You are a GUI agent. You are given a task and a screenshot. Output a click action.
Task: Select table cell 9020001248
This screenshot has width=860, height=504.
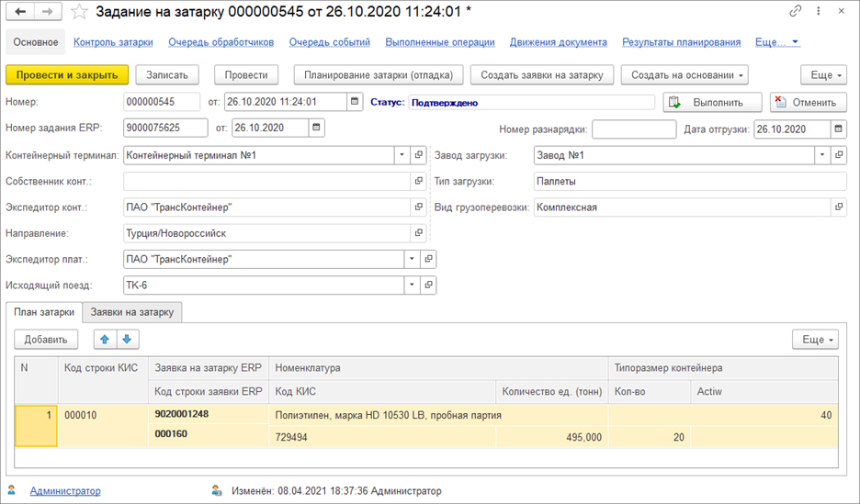(x=209, y=414)
